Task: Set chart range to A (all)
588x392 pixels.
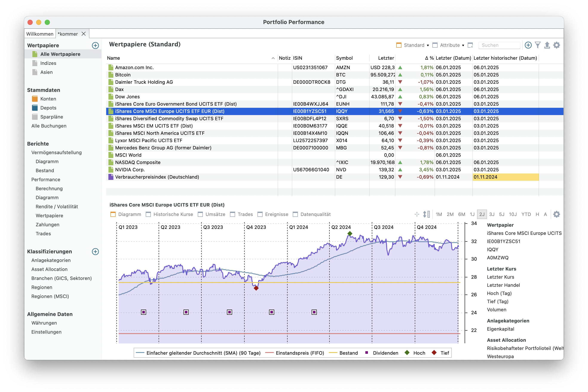Action: [545, 214]
